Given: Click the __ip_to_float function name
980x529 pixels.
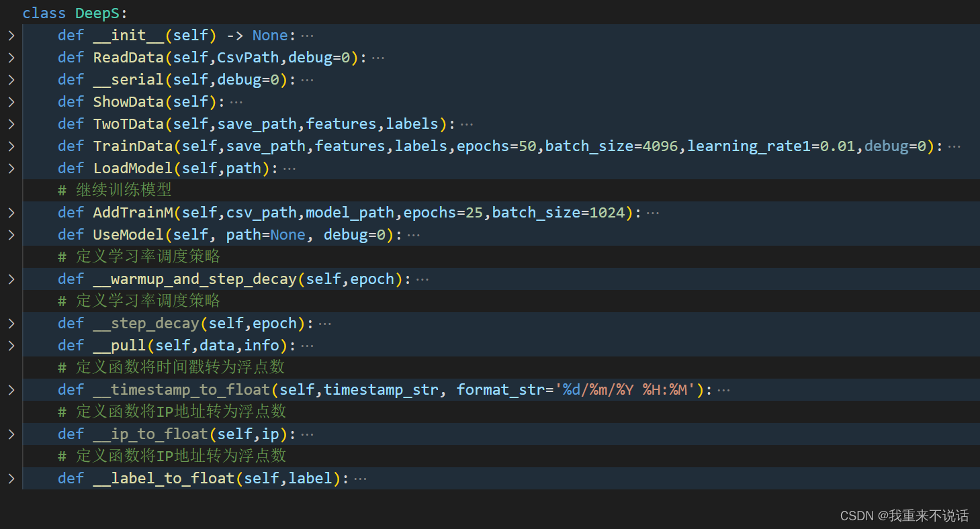Looking at the screenshot, I should pos(150,434).
